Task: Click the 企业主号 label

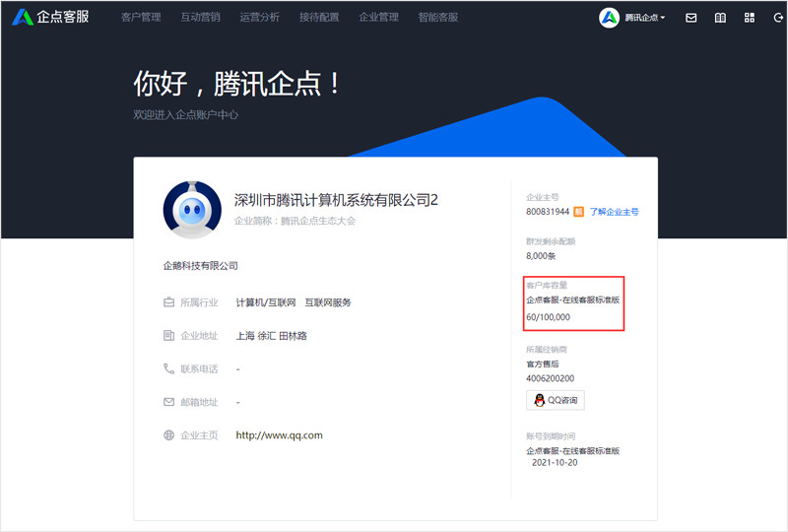Action: point(543,197)
